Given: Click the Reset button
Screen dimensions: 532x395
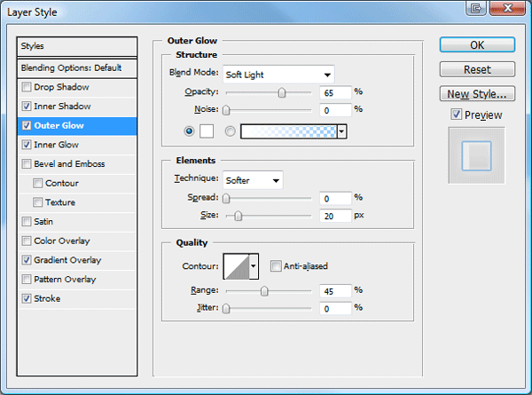Looking at the screenshot, I should (477, 69).
